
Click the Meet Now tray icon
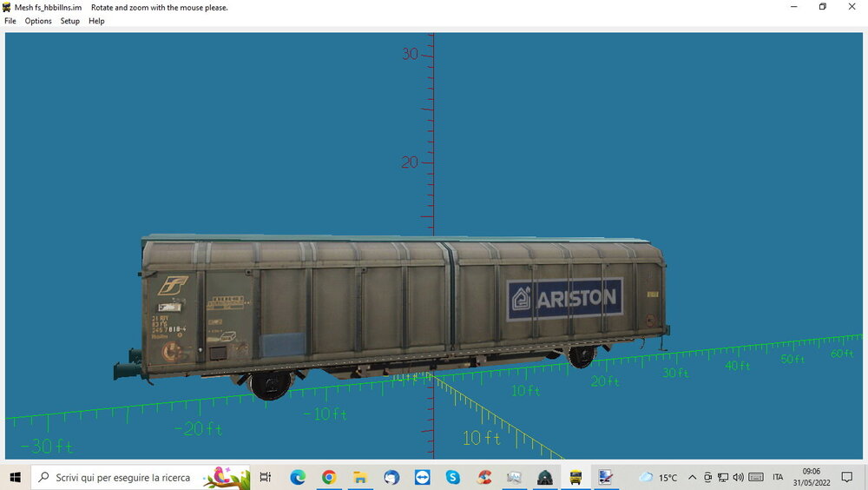(x=707, y=477)
